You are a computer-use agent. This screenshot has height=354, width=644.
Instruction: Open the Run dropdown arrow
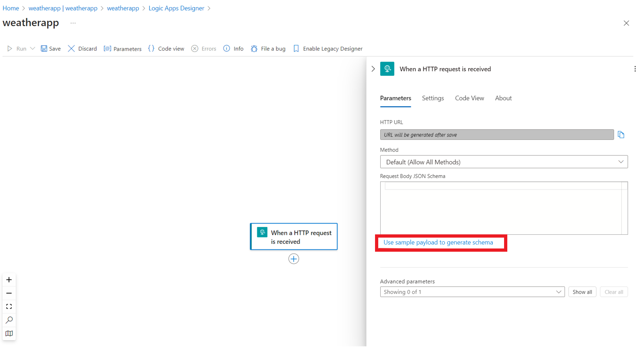tap(33, 49)
